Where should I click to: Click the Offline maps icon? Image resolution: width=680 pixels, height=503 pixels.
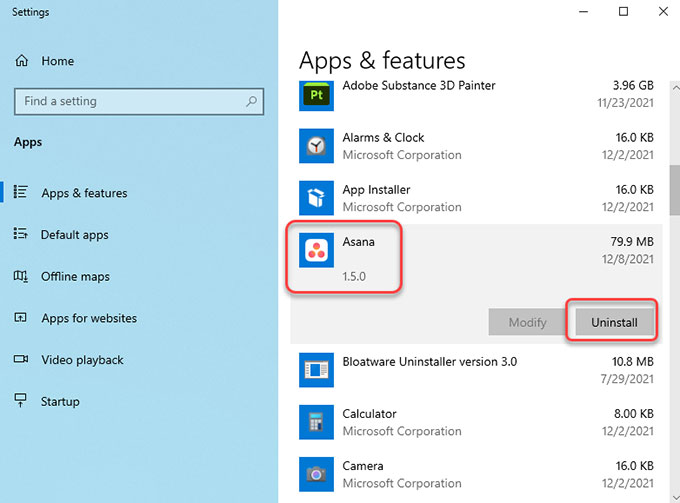(x=20, y=276)
